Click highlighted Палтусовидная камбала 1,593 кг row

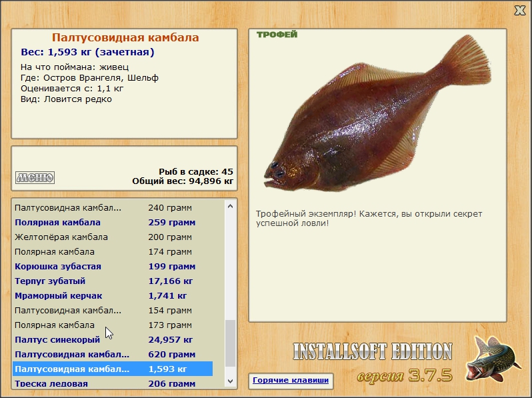pyautogui.click(x=112, y=369)
